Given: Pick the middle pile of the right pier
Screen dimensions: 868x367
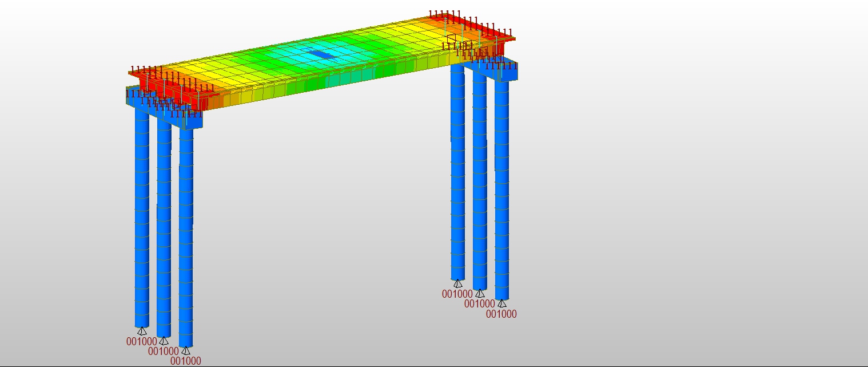Looking at the screenshot, I should coord(479,183).
